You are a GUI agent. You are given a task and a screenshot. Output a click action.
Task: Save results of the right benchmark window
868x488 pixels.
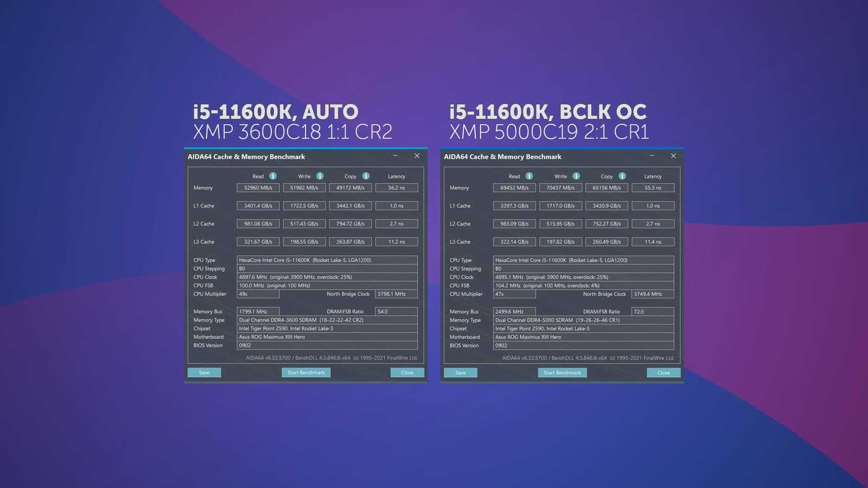tap(460, 373)
